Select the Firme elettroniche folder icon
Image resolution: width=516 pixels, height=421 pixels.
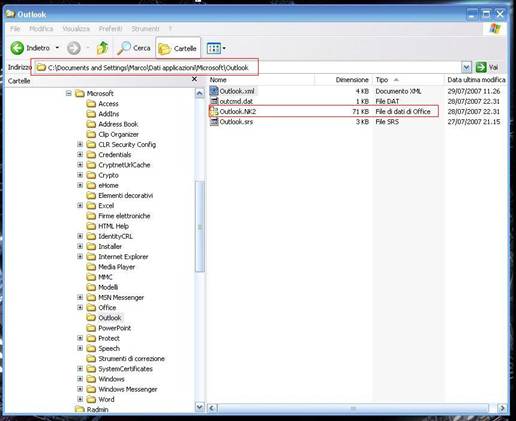coord(91,216)
